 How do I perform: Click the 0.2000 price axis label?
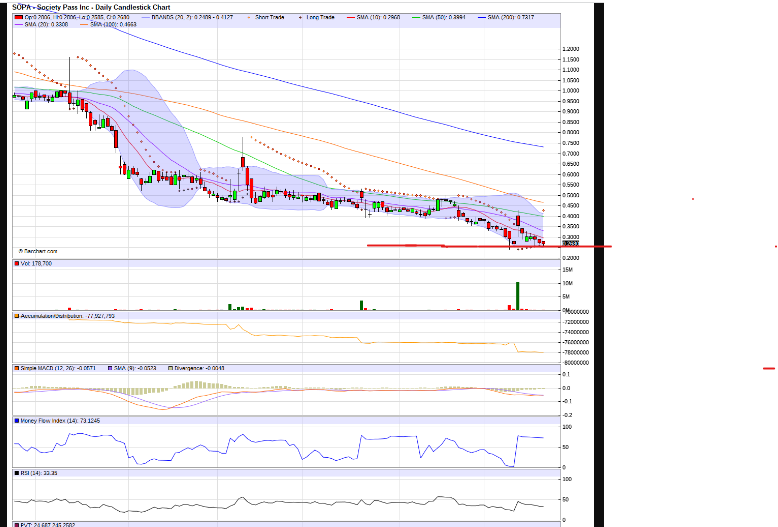click(x=571, y=258)
